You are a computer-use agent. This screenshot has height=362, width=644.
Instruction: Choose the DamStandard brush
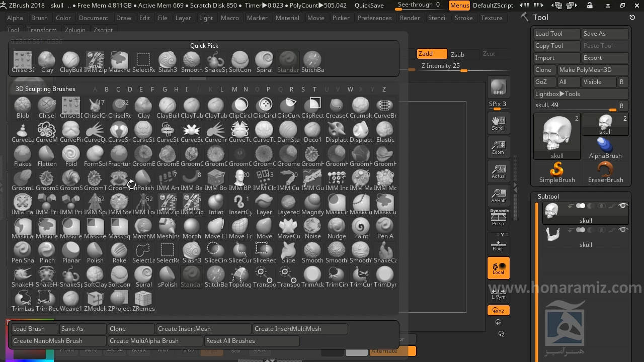pos(288,132)
